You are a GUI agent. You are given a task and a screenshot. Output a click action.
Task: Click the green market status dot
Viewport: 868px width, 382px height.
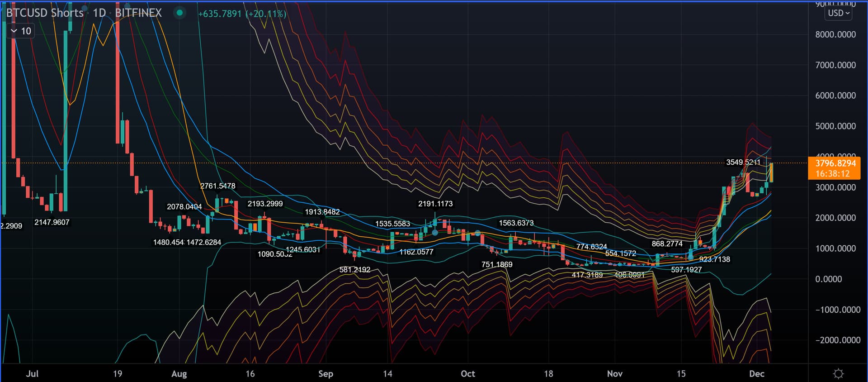[x=179, y=13]
